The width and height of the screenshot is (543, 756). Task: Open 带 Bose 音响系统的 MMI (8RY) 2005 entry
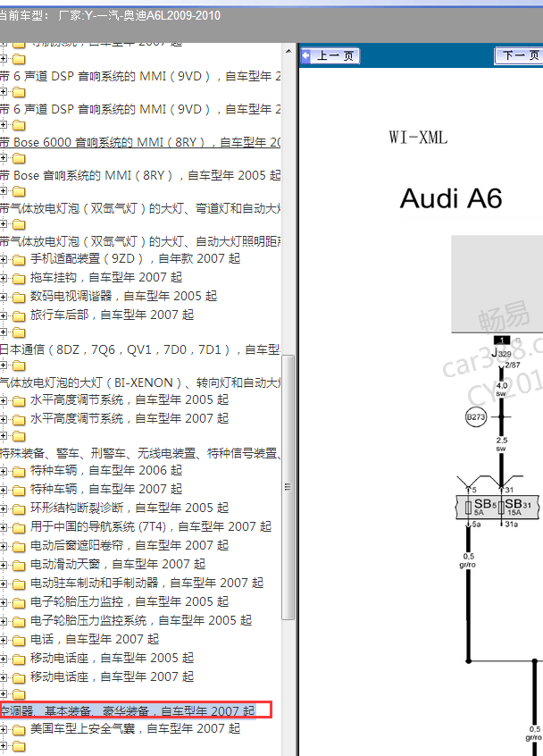140,175
